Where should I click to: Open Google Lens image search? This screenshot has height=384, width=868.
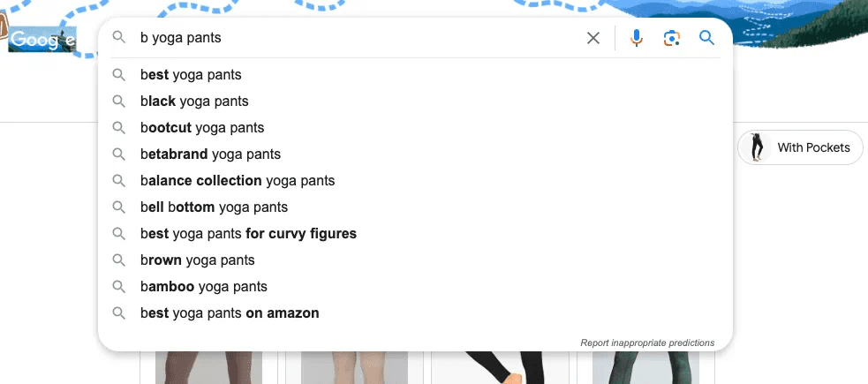click(672, 38)
